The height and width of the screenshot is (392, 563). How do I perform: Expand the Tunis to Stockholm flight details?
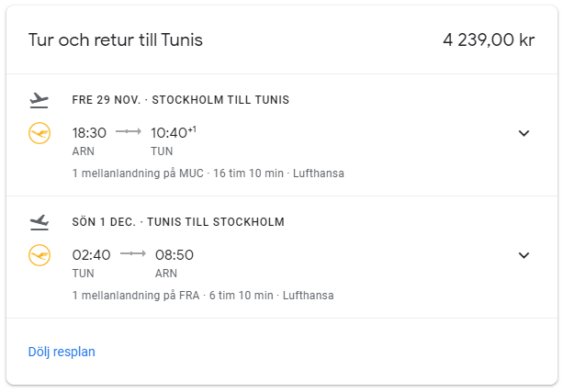click(x=524, y=255)
